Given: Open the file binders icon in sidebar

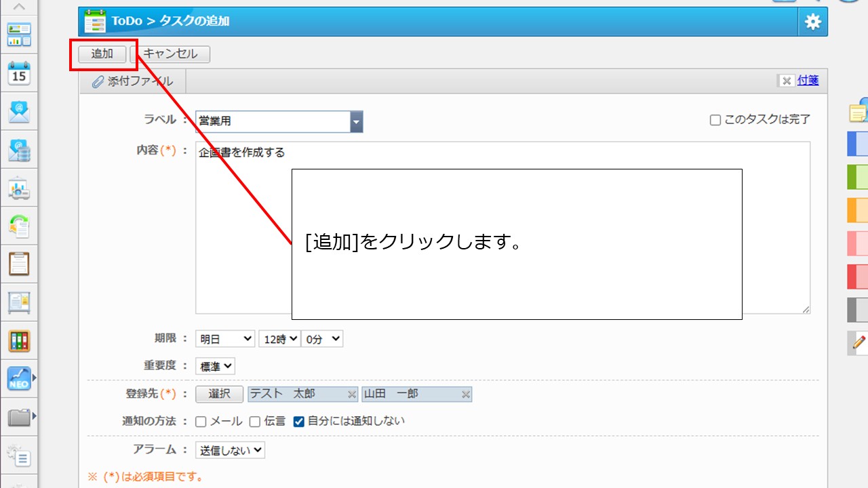Looking at the screenshot, I should (19, 340).
